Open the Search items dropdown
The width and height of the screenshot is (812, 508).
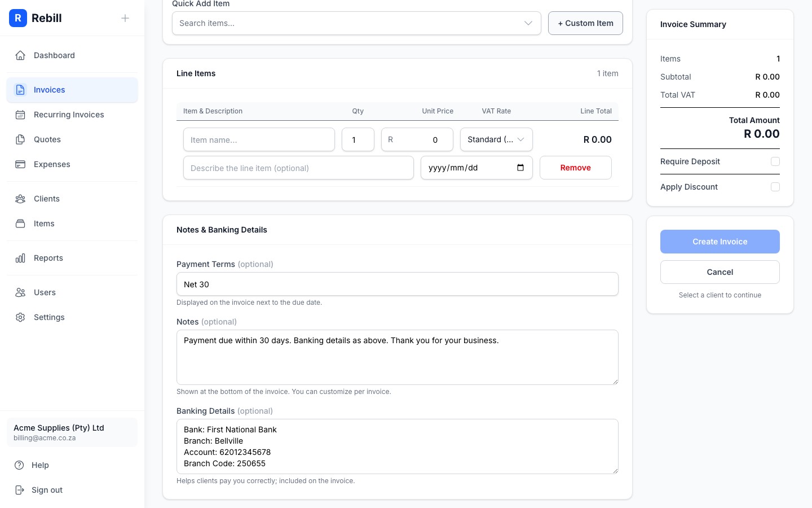(356, 23)
